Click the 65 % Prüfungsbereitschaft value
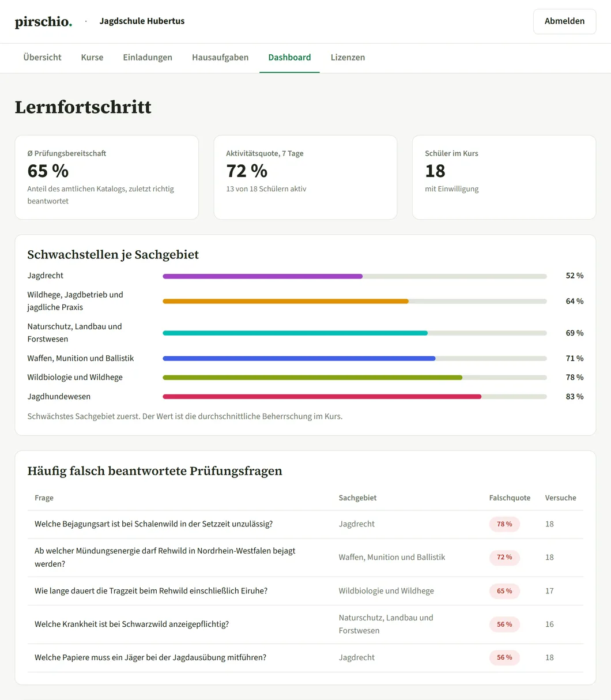The width and height of the screenshot is (611, 700). pos(48,171)
